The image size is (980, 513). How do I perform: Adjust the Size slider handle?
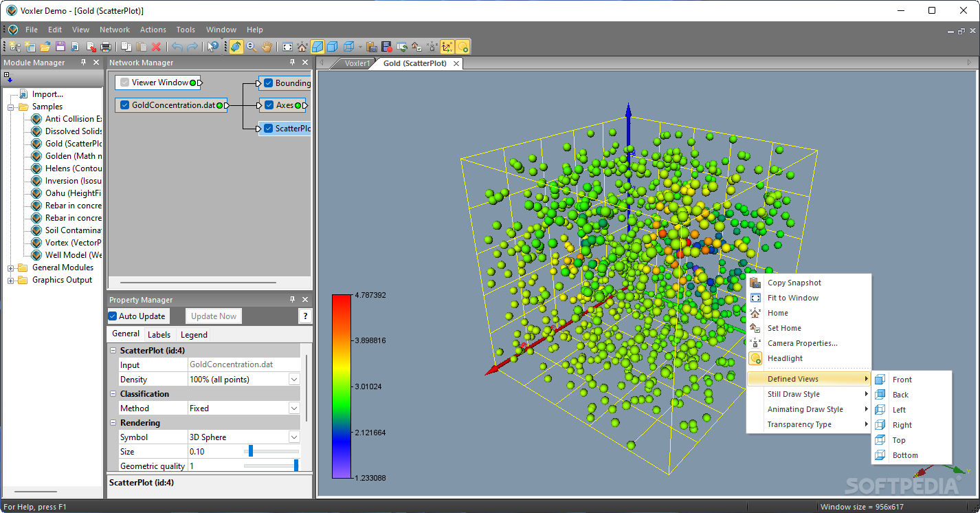coord(251,451)
